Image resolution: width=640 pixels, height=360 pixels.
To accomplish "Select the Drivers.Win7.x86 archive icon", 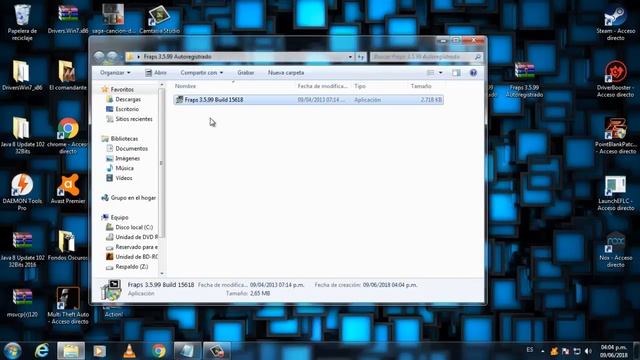I will pos(68,18).
